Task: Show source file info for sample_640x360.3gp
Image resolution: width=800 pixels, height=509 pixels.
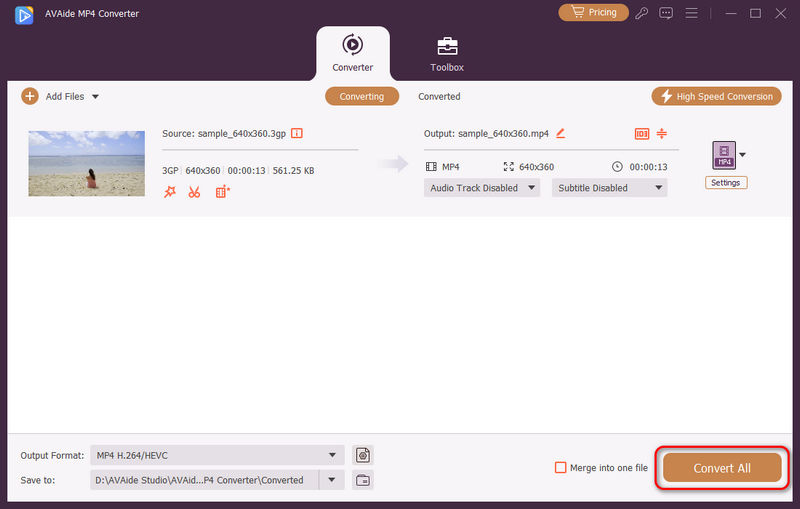Action: (x=297, y=133)
